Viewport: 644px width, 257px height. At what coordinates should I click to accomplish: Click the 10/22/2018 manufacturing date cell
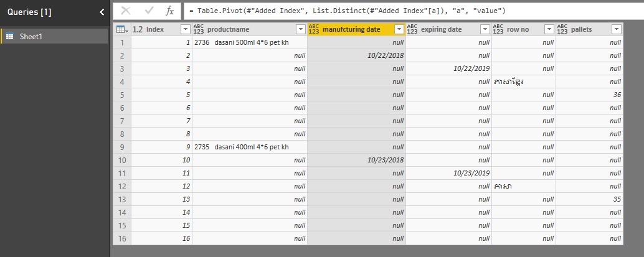pyautogui.click(x=356, y=55)
